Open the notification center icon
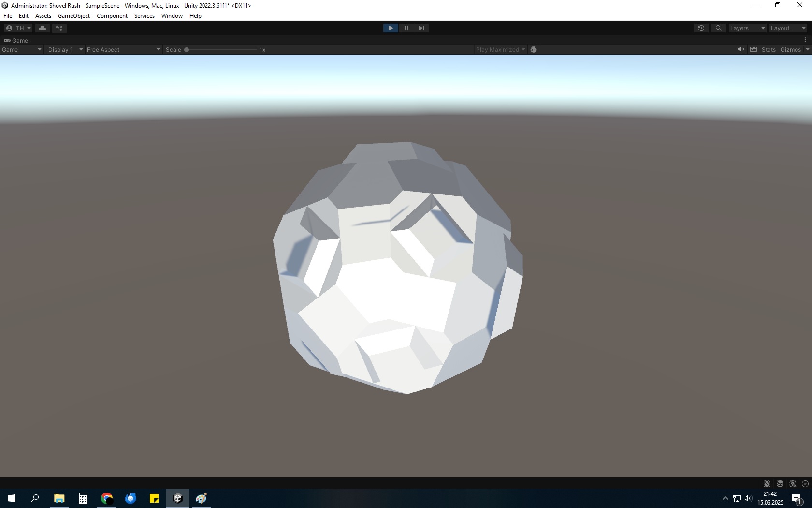The width and height of the screenshot is (812, 508). (x=797, y=498)
